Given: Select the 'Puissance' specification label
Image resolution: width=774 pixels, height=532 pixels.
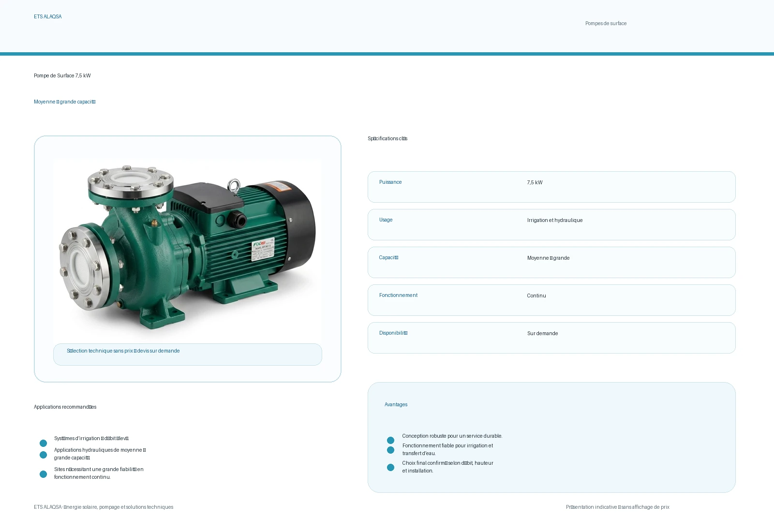Looking at the screenshot, I should pyautogui.click(x=390, y=182).
